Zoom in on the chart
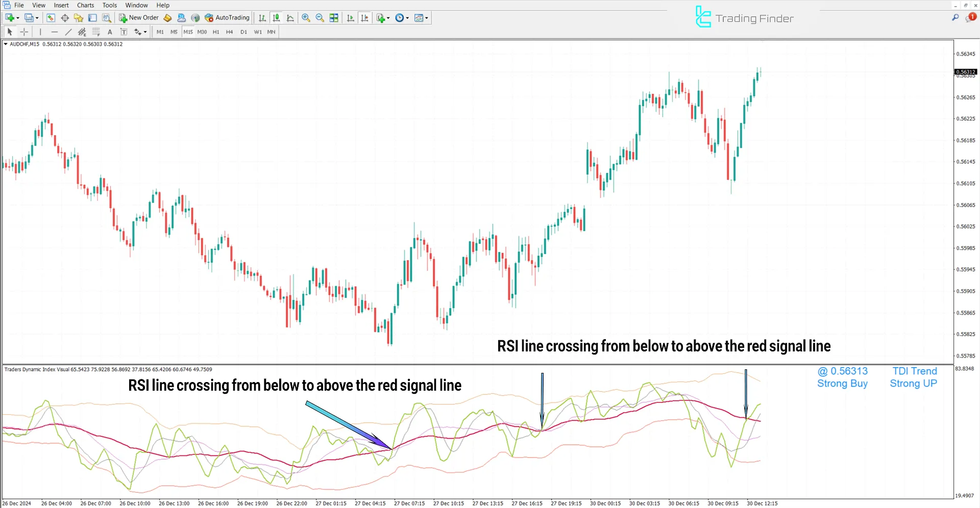This screenshot has height=508, width=980. [x=306, y=17]
